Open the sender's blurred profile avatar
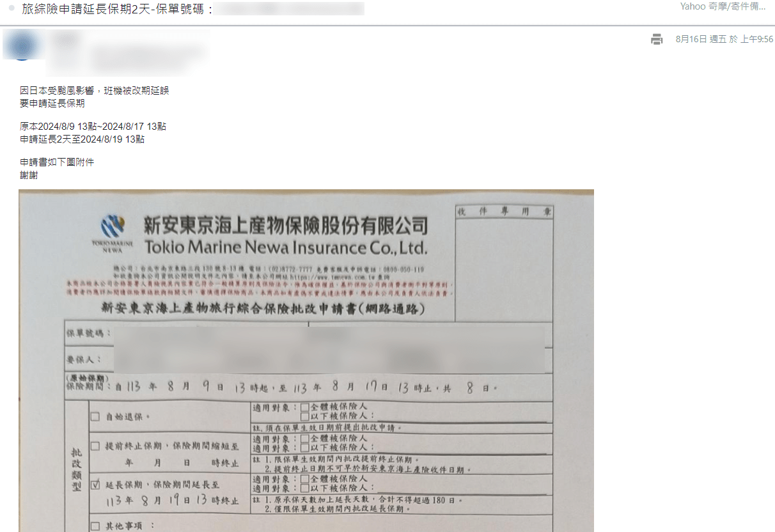 click(x=22, y=45)
